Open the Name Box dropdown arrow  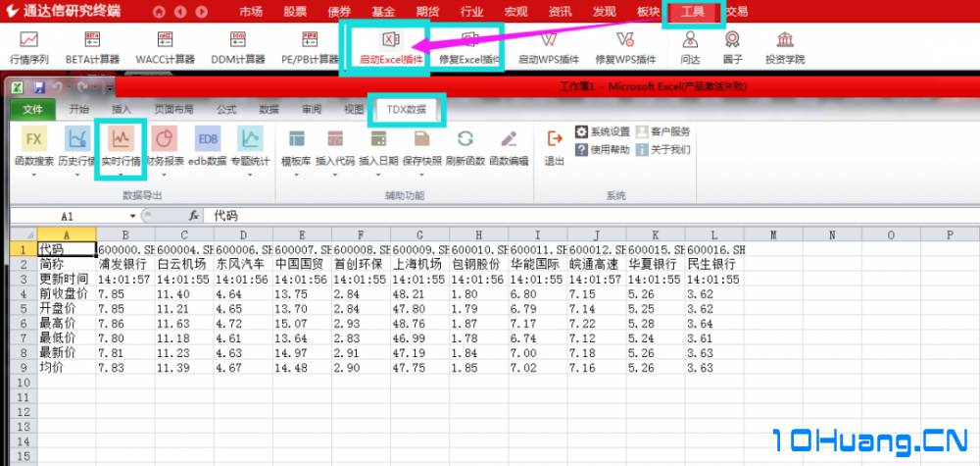(132, 216)
